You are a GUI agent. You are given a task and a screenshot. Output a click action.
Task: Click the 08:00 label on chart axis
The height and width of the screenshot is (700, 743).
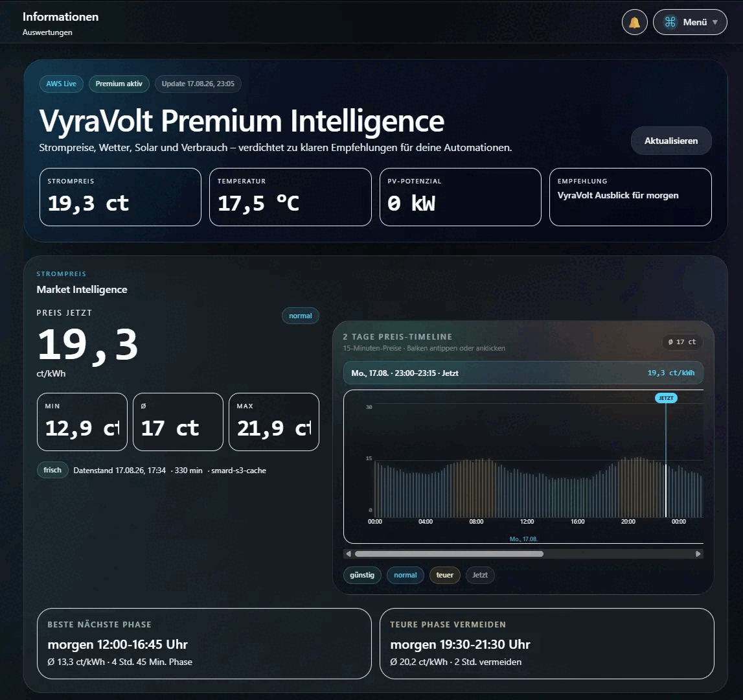[x=476, y=522]
